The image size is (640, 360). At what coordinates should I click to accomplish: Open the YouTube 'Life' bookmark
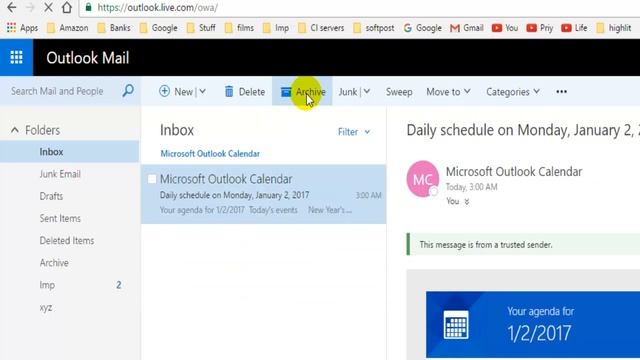[x=574, y=28]
